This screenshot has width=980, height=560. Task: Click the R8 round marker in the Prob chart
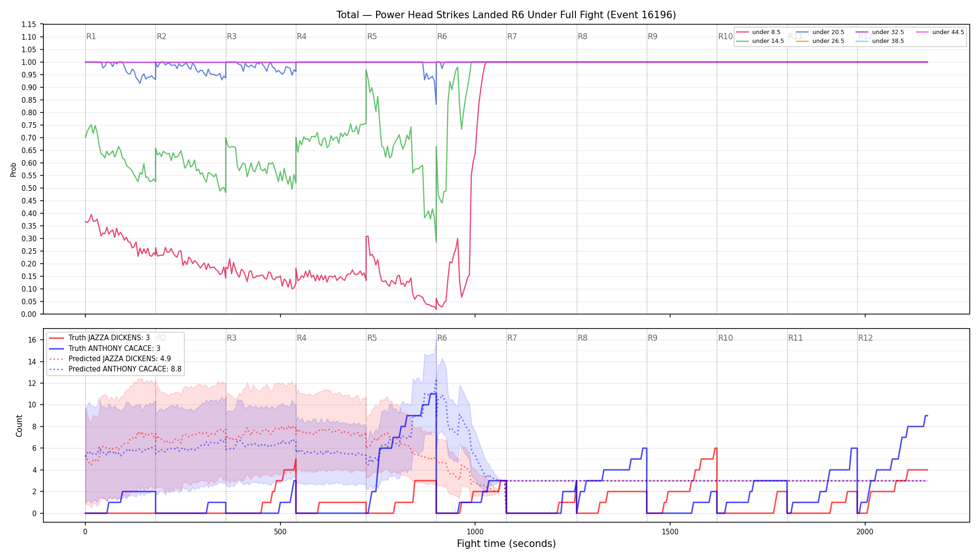click(582, 36)
